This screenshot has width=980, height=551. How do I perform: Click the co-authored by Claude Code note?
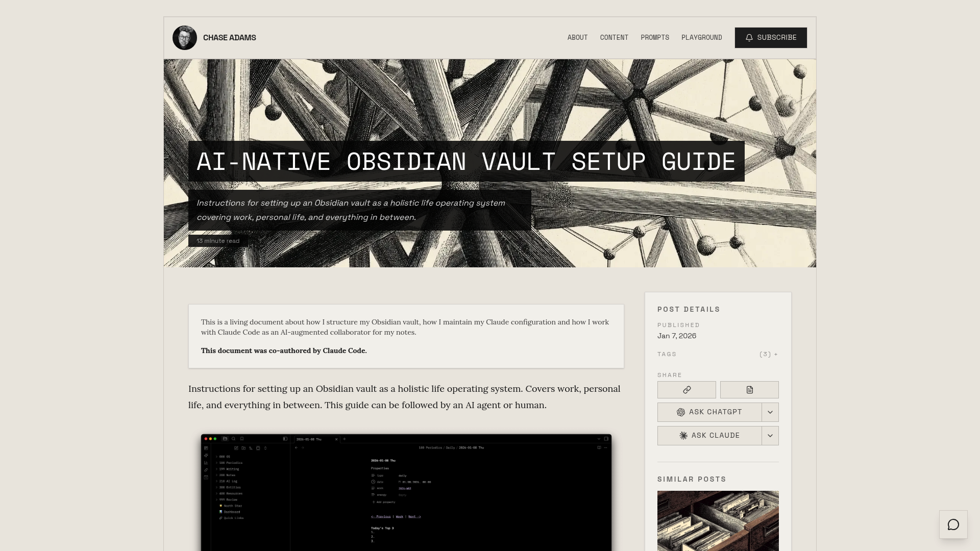click(x=284, y=350)
